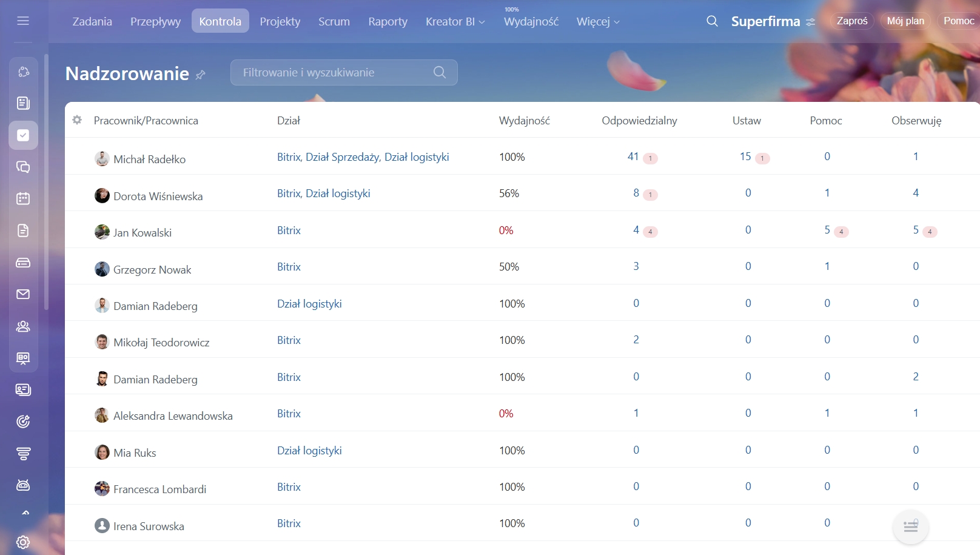Open the collaboration sidebar icon at top

pos(23,72)
